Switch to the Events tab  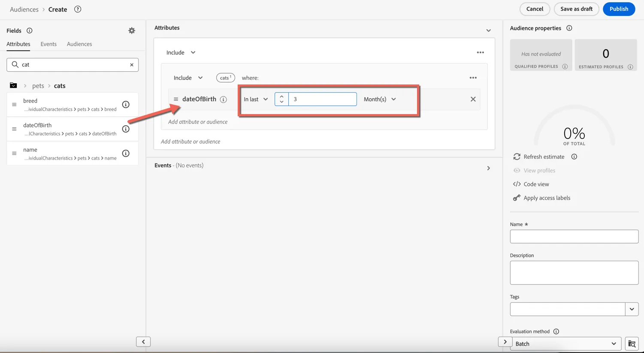click(48, 44)
